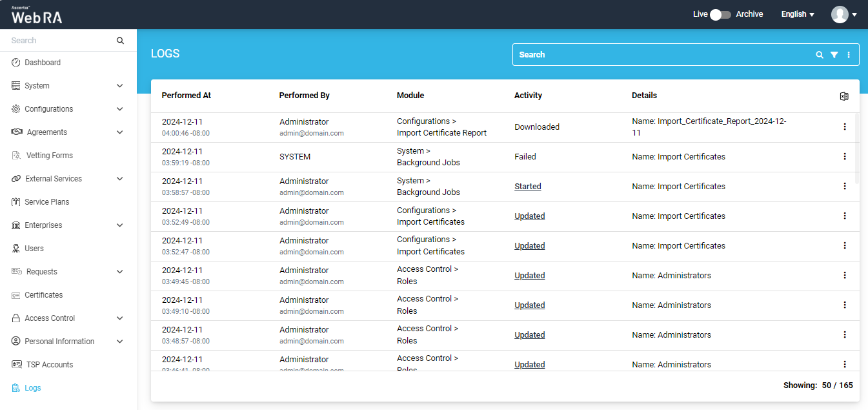The height and width of the screenshot is (410, 868).
Task: Click the Started activity link
Action: (x=527, y=187)
